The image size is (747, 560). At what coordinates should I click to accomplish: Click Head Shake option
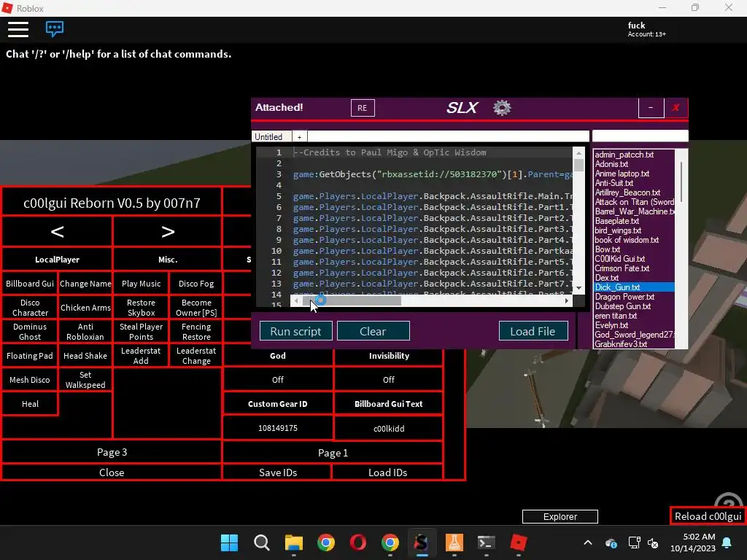click(85, 356)
